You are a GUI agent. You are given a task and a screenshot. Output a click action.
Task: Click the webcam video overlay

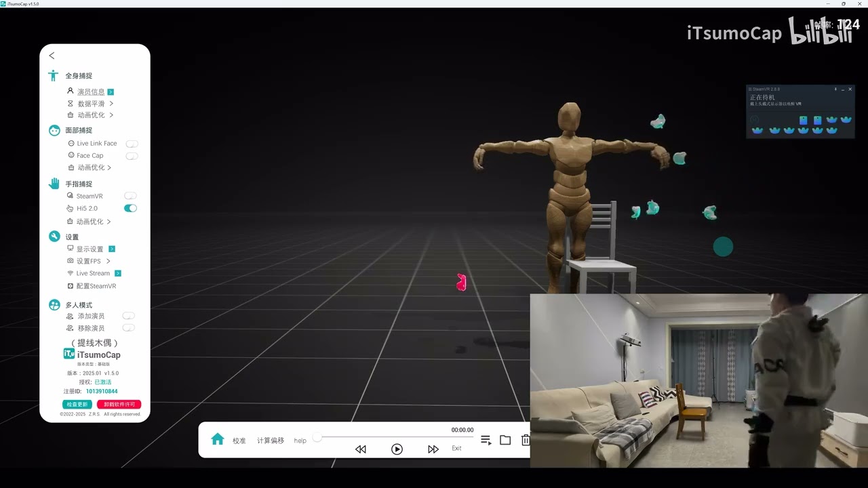[x=698, y=380]
